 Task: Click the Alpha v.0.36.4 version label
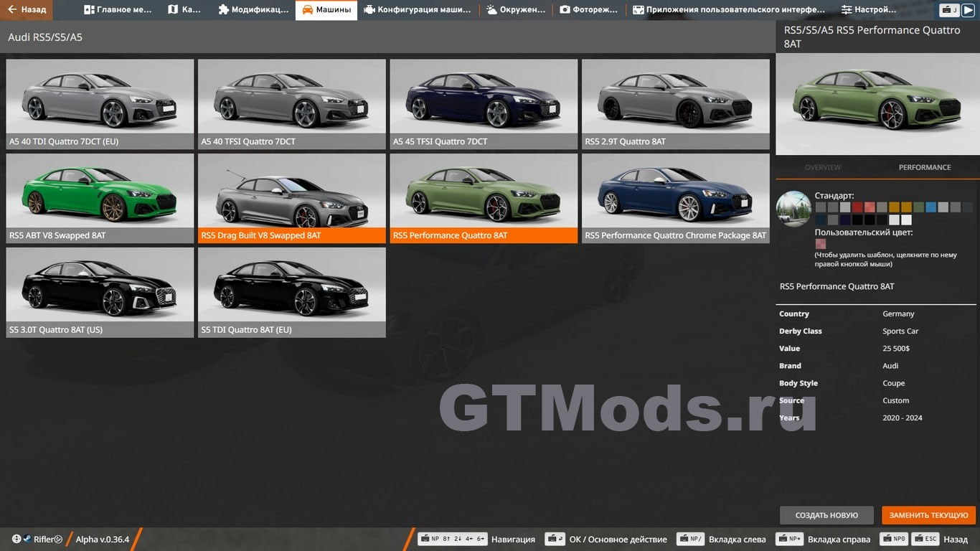103,540
